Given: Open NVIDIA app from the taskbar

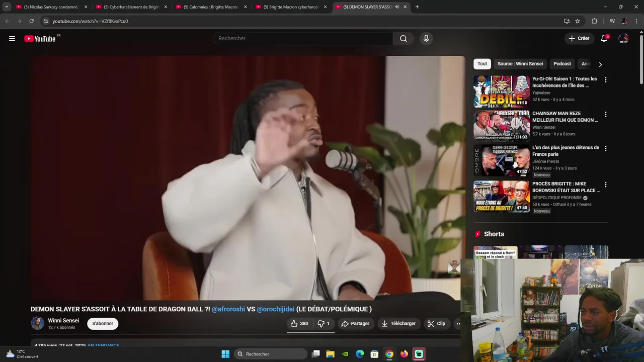Looking at the screenshot, I should [345, 354].
